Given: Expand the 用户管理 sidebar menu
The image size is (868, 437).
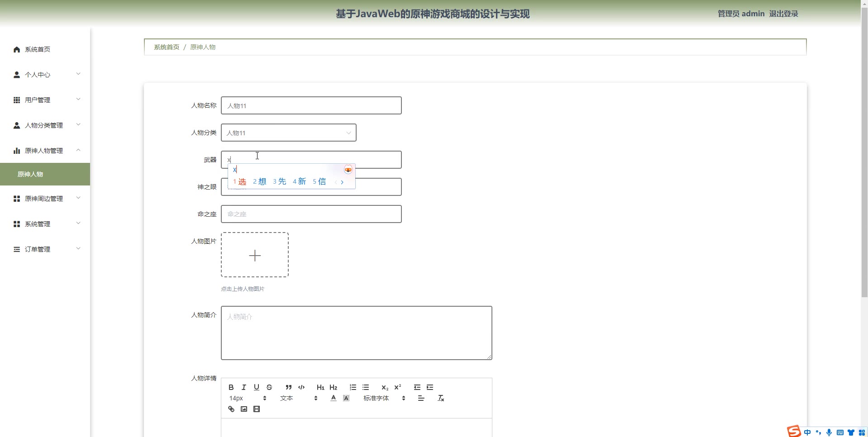Looking at the screenshot, I should (x=45, y=100).
